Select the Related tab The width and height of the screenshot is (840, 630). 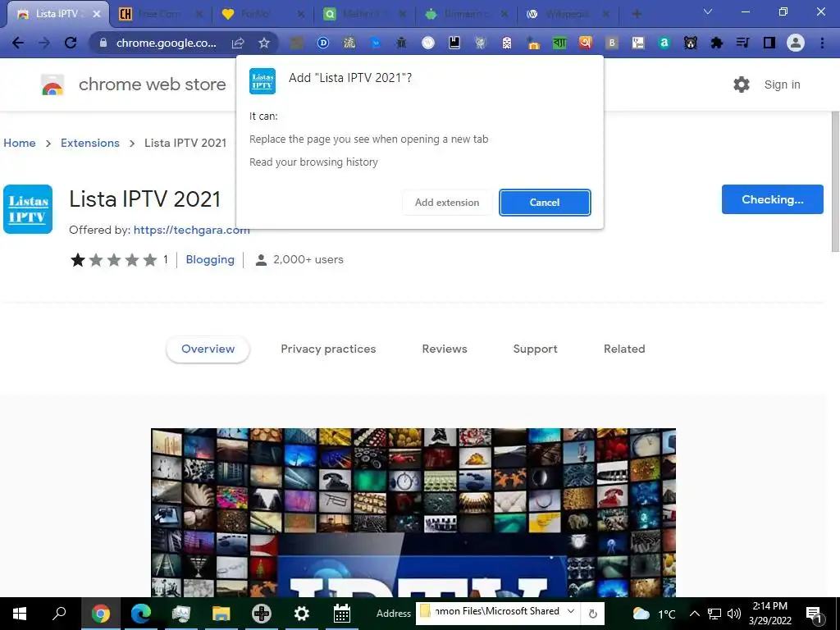point(624,349)
